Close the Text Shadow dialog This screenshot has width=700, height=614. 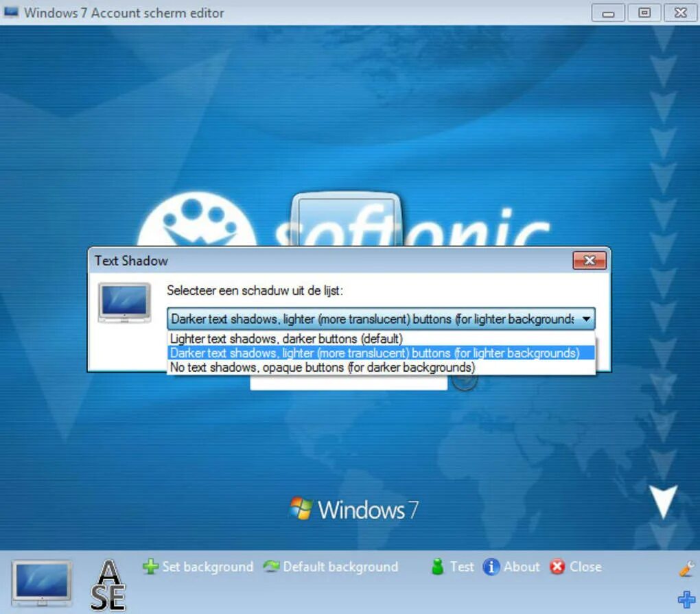point(590,261)
